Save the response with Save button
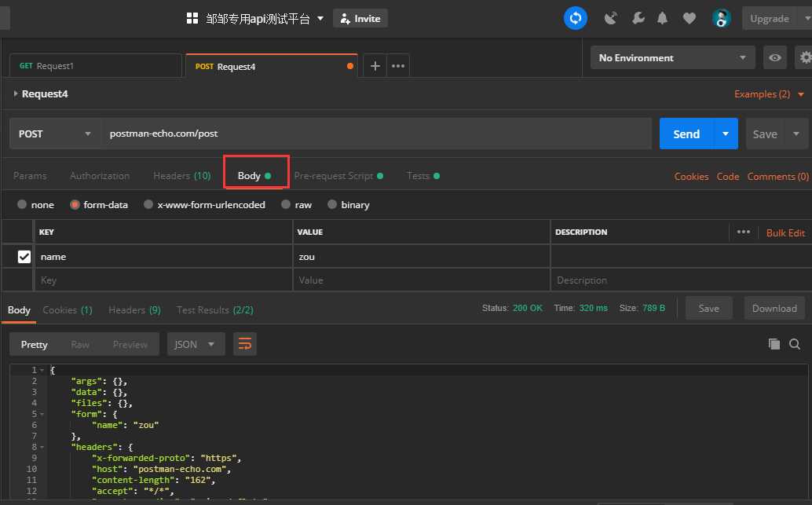The image size is (812, 505). [x=708, y=308]
